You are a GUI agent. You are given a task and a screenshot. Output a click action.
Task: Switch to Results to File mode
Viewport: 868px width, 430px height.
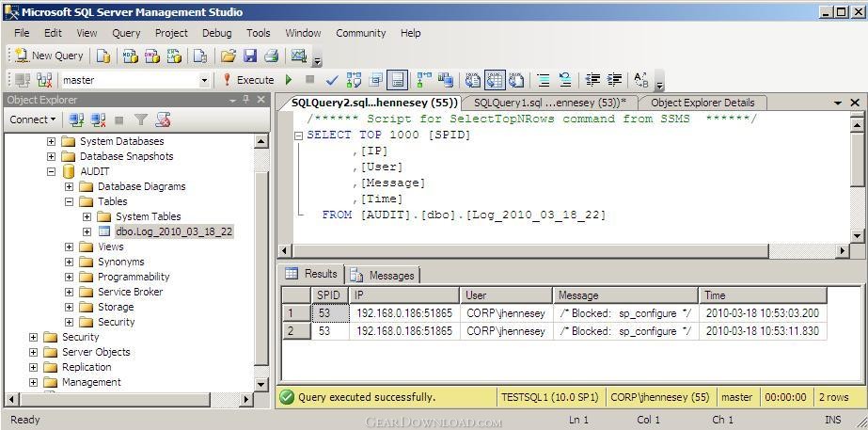(516, 80)
